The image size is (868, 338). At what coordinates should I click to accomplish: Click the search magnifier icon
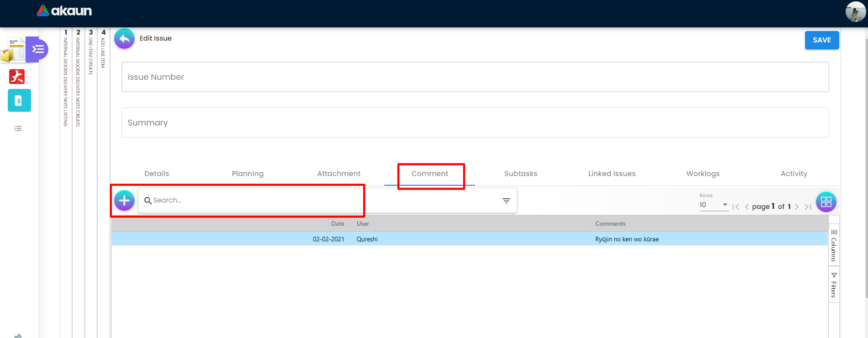tap(148, 200)
